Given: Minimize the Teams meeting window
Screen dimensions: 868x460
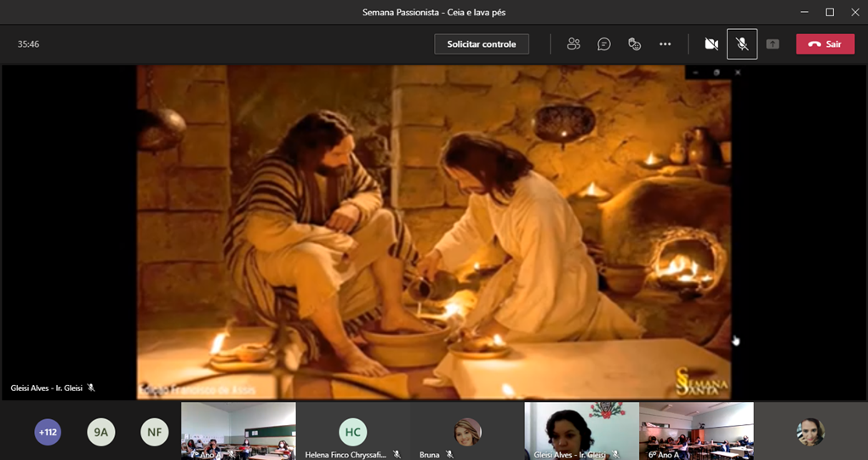Looking at the screenshot, I should 804,12.
